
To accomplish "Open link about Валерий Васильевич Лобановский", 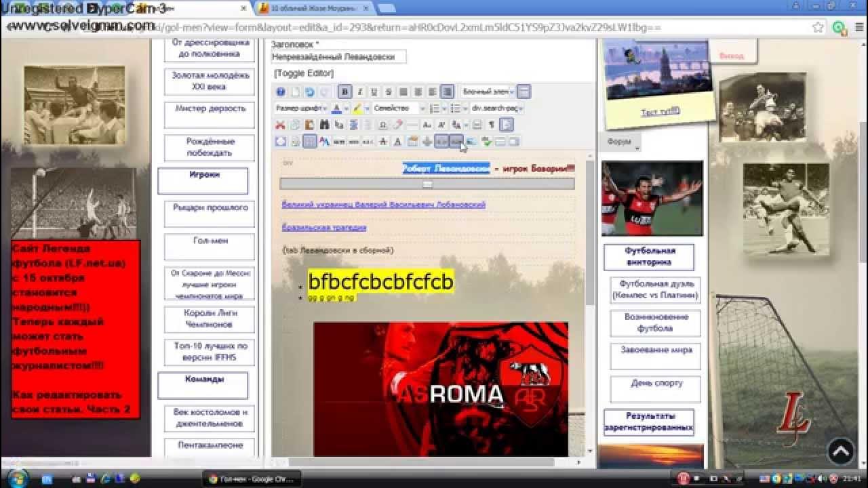I will click(384, 204).
